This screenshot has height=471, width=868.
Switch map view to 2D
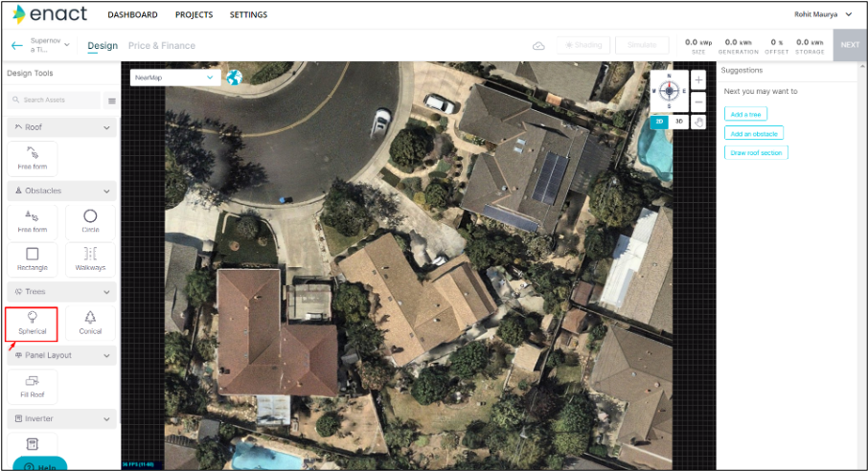pos(659,122)
